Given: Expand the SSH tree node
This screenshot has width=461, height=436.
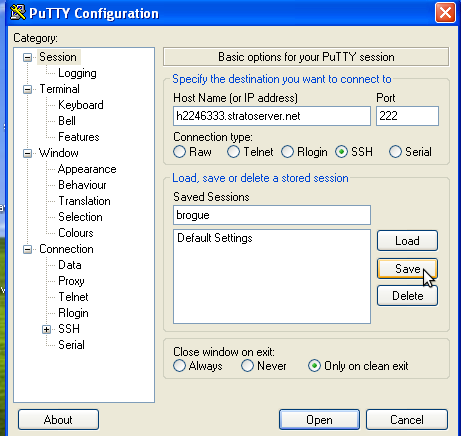Looking at the screenshot, I should pos(46,329).
